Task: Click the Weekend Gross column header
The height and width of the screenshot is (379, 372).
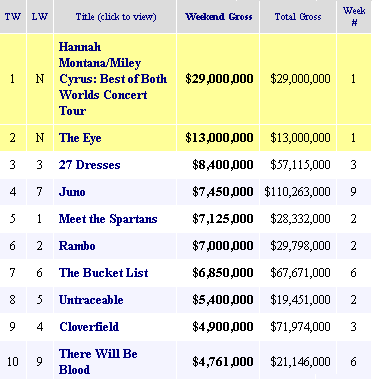Action: (x=219, y=17)
